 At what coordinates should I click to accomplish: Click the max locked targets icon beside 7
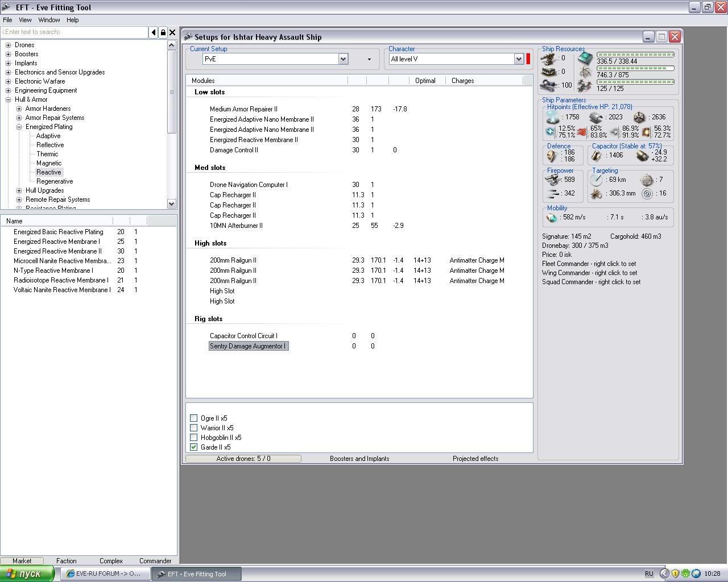(647, 180)
